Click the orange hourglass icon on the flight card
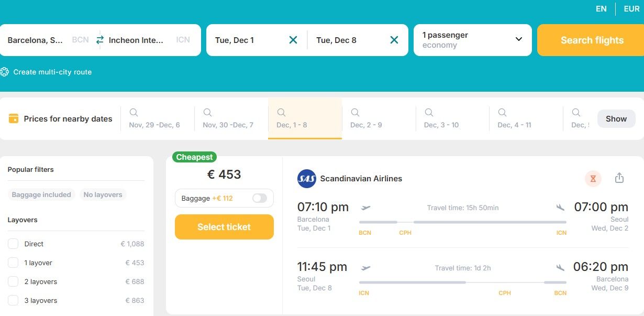The height and width of the screenshot is (316, 644). 593,178
